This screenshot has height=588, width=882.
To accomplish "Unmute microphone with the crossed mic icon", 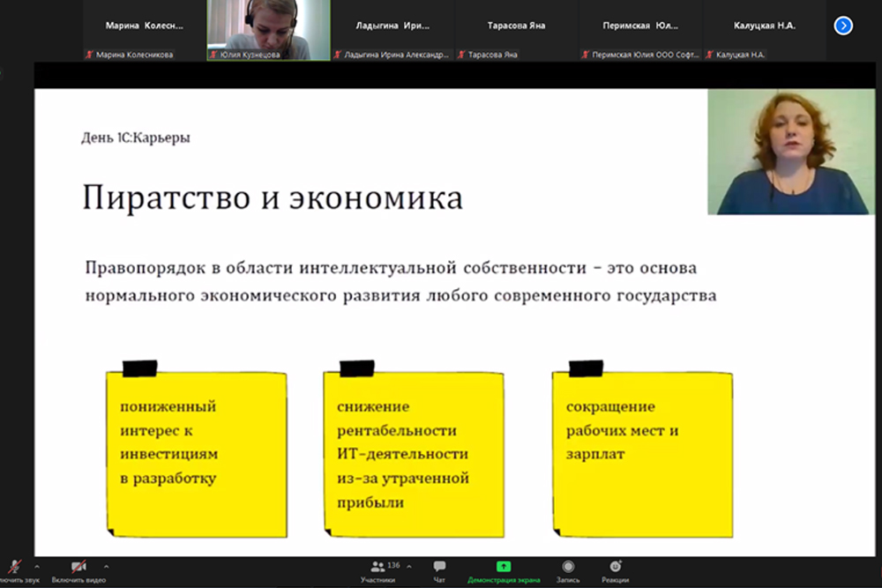I will [13, 567].
